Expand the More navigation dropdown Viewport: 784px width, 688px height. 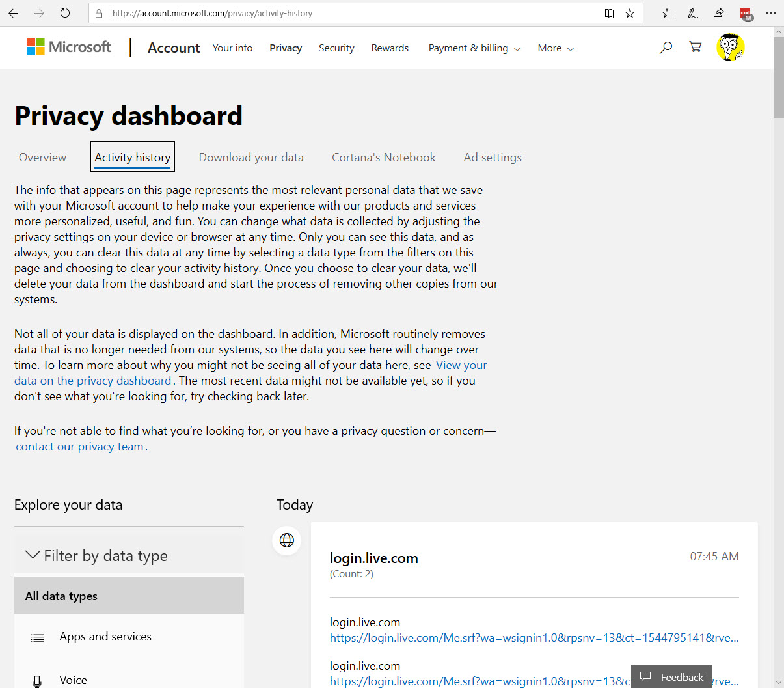click(556, 48)
